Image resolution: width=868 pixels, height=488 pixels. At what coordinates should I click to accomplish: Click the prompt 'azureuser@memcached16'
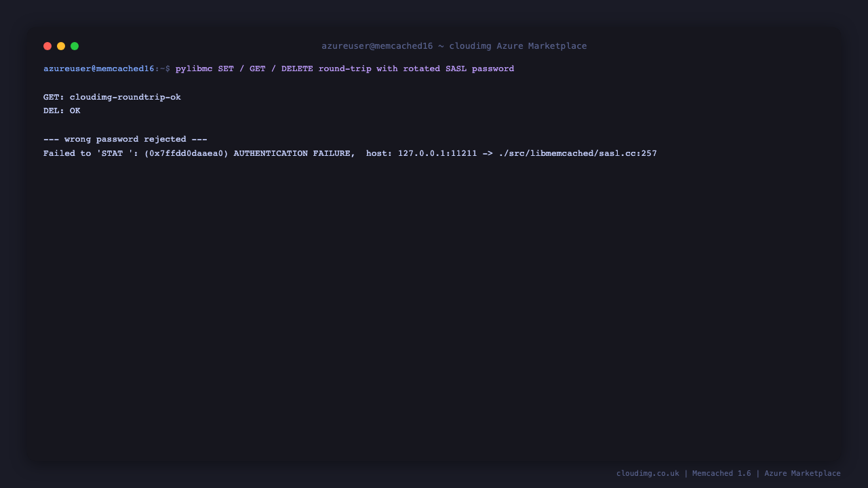(99, 68)
